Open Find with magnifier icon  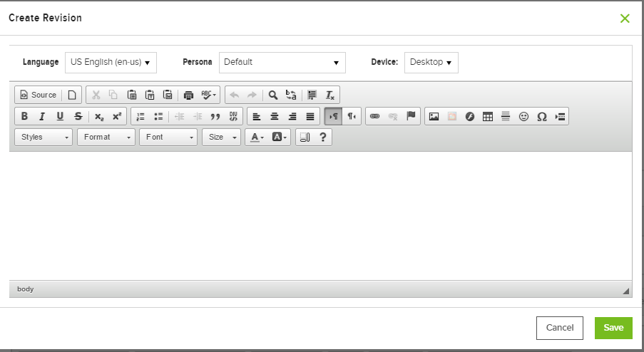tap(273, 95)
